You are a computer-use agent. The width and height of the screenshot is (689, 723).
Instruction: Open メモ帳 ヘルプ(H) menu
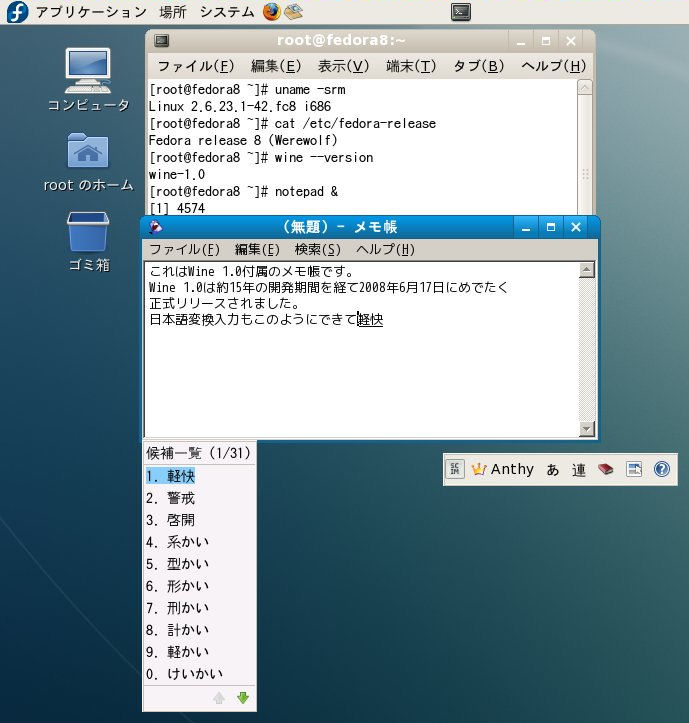(x=385, y=249)
